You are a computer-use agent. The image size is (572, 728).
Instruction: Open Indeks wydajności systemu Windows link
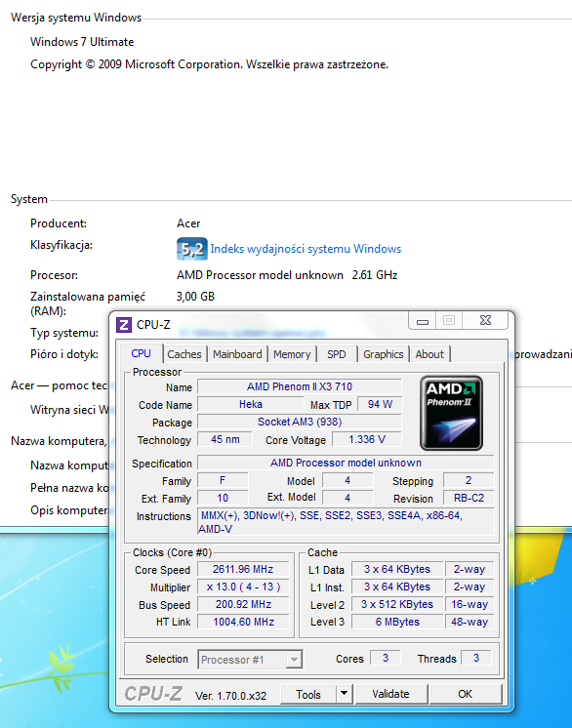point(306,249)
